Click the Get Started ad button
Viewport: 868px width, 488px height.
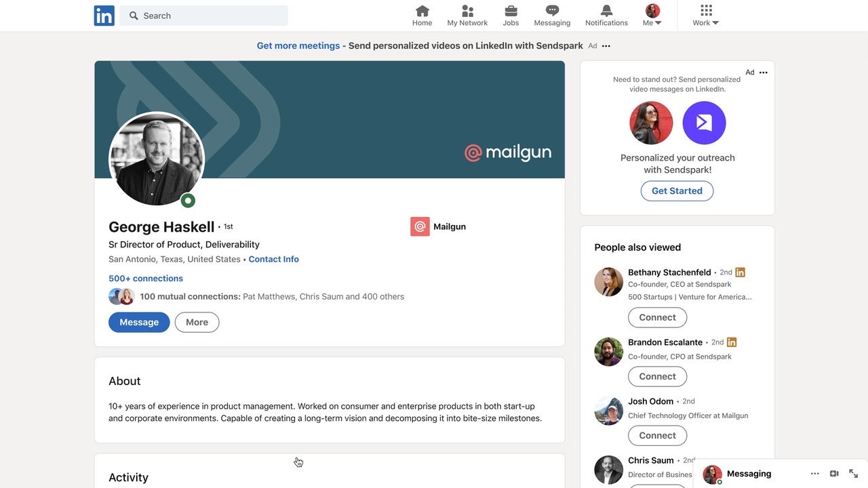[677, 191]
